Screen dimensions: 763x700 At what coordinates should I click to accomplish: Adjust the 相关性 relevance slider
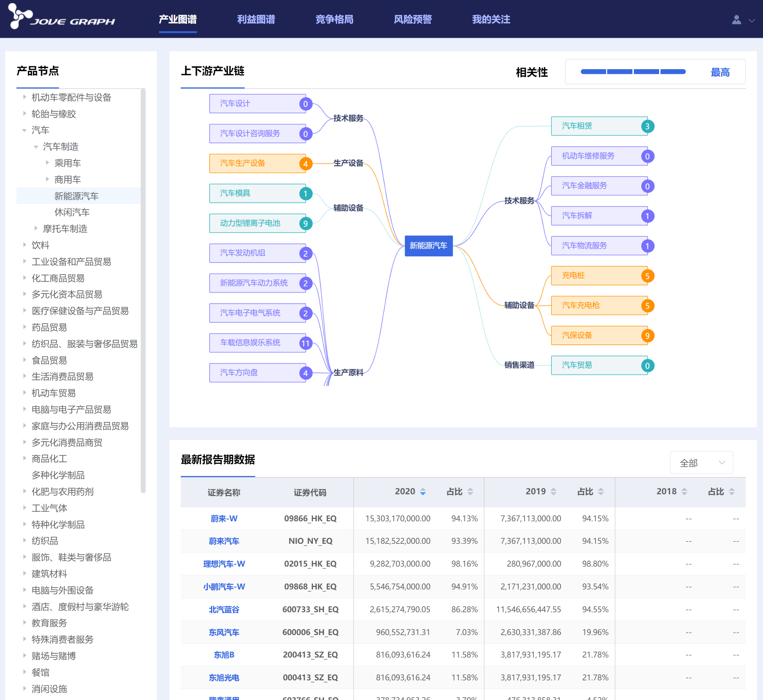click(x=633, y=72)
